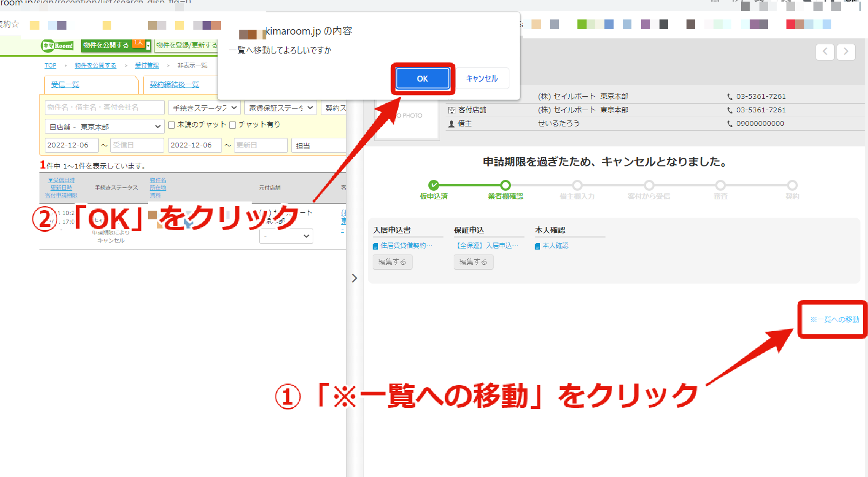
Task: Click the previous record arrow button
Action: [825, 52]
